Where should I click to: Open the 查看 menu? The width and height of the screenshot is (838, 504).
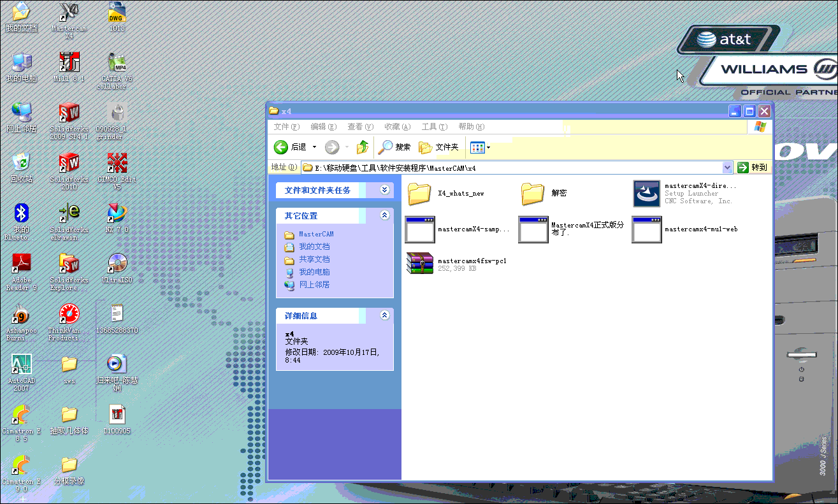[360, 127]
